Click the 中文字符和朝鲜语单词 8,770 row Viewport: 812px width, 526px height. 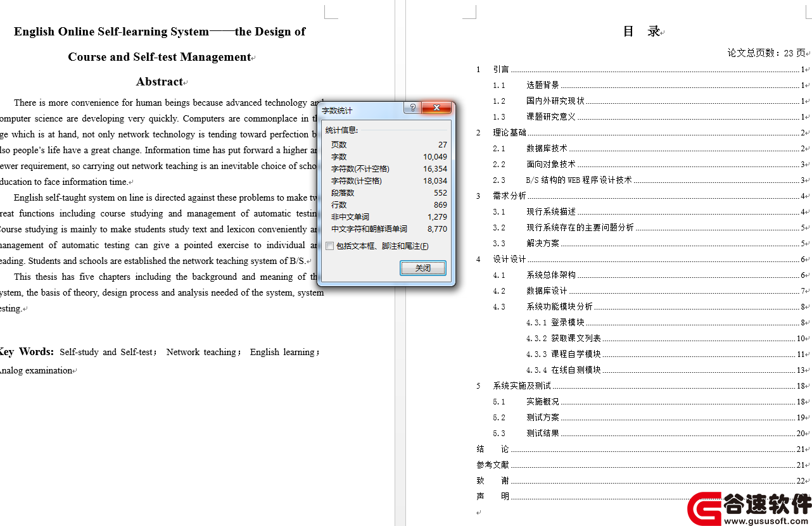[x=389, y=229]
